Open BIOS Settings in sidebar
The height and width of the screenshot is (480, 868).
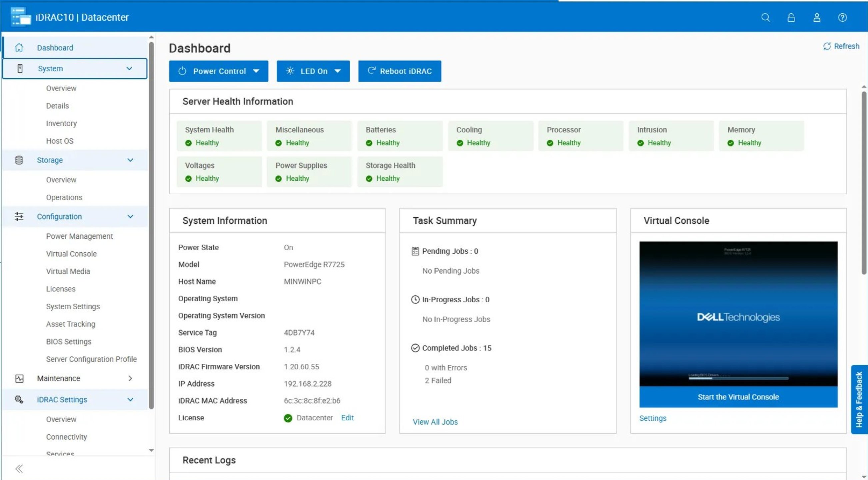[68, 341]
